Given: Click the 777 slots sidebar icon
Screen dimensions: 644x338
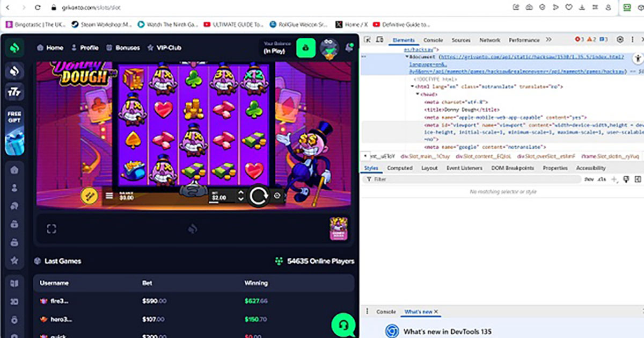Looking at the screenshot, I should click(x=15, y=92).
